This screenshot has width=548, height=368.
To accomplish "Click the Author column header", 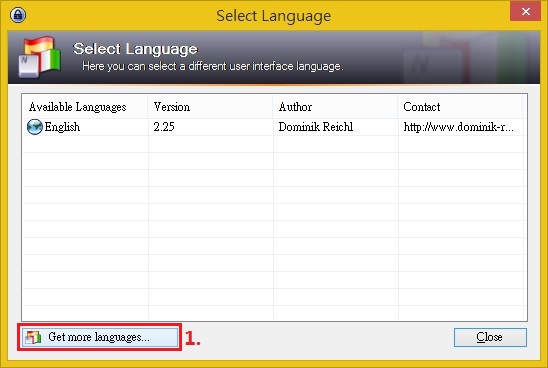I will 335,107.
